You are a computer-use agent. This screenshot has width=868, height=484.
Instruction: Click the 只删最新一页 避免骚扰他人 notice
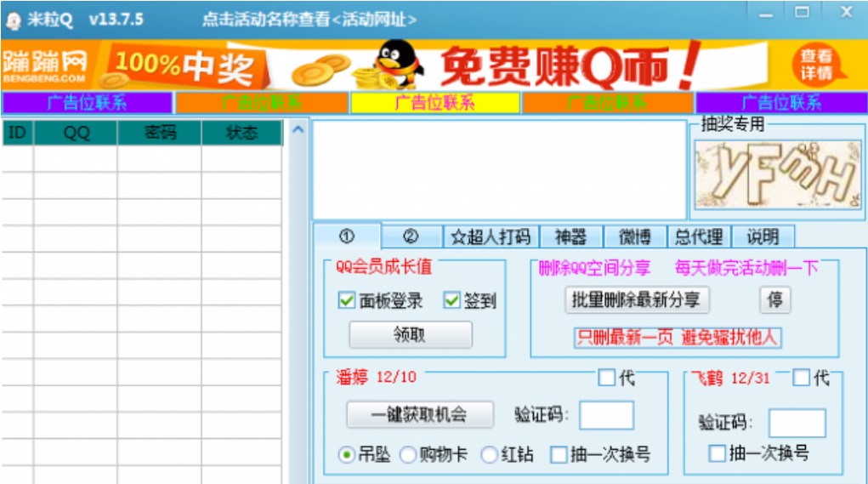(x=678, y=337)
